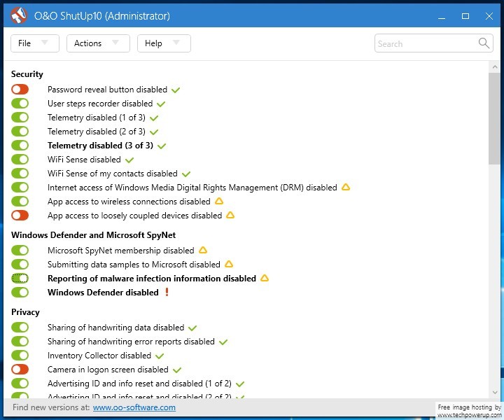
Task: Click warning triangle beside Submitting data samples
Action: pos(229,264)
